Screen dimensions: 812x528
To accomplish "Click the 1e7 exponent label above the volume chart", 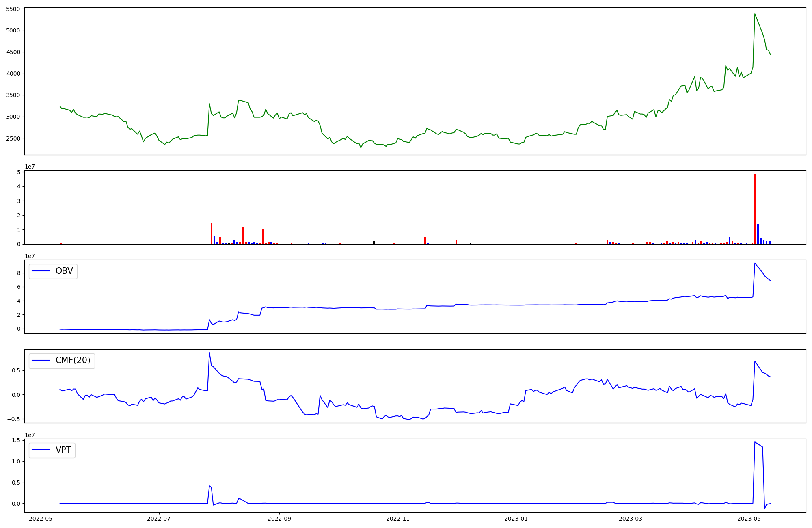I will pyautogui.click(x=30, y=167).
